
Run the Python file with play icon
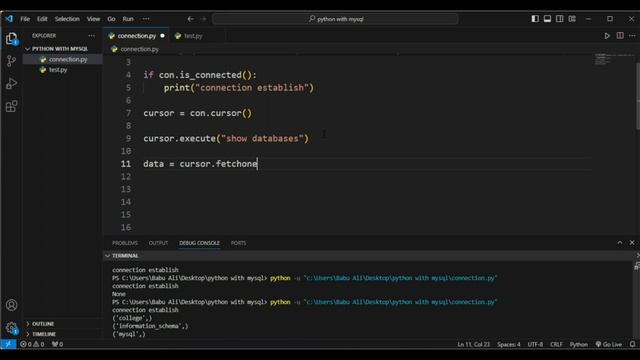[607, 36]
